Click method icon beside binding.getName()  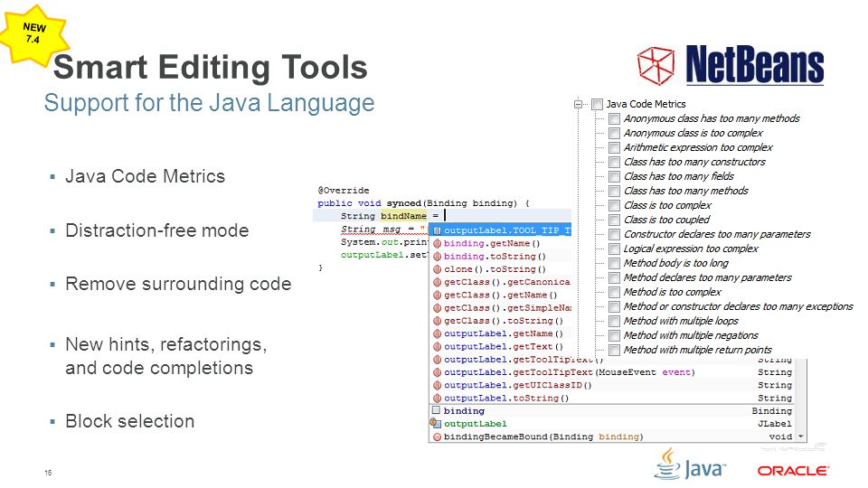(x=437, y=243)
